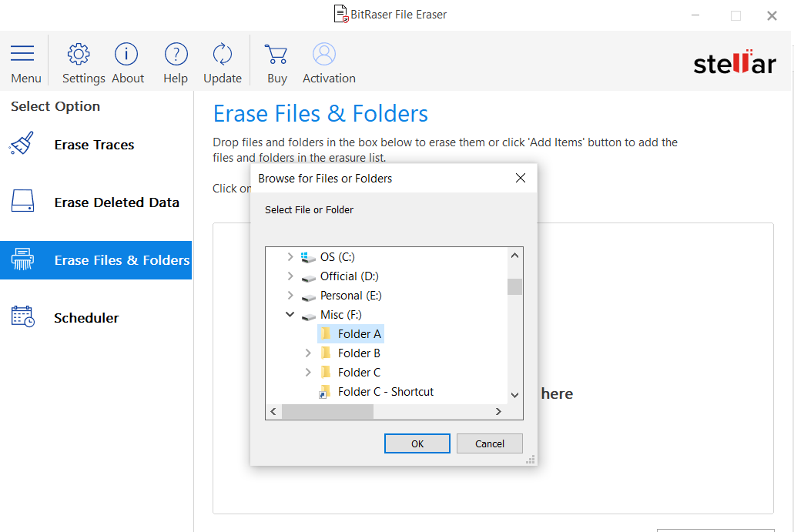Click the About info icon
Viewport: 794px width, 532px height.
126,54
